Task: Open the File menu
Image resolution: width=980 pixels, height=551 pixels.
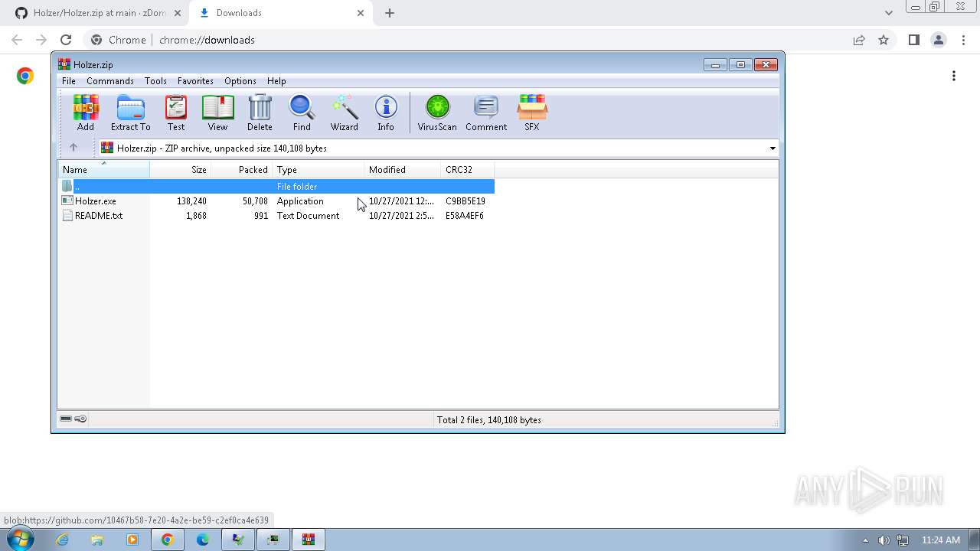Action: (x=68, y=81)
